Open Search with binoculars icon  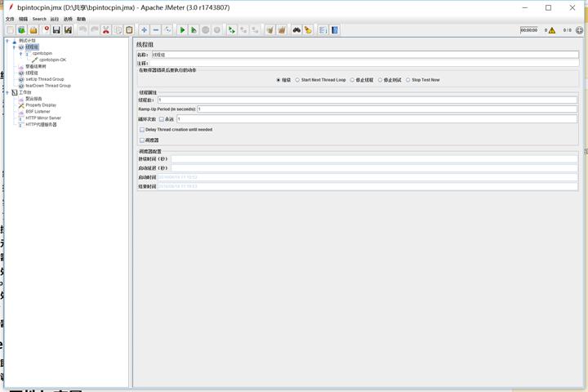[296, 30]
